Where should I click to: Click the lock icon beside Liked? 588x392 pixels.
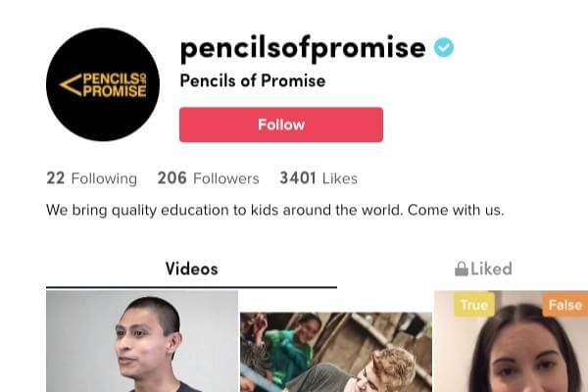tap(462, 269)
